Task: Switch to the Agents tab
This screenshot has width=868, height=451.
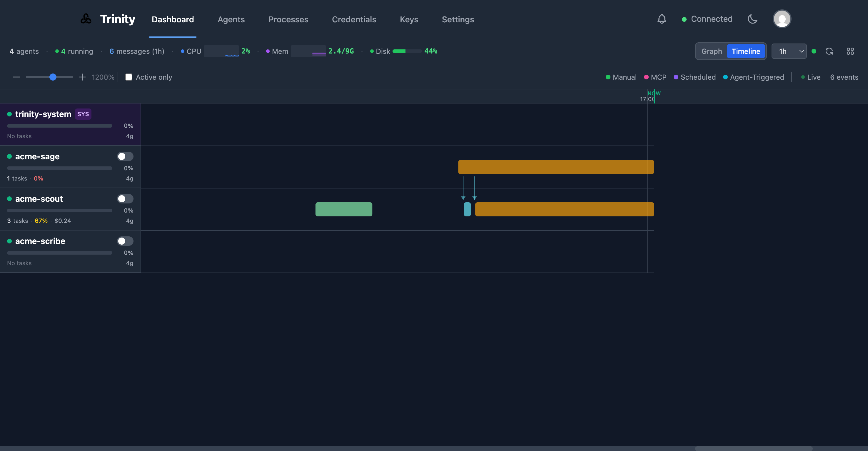Action: coord(231,19)
